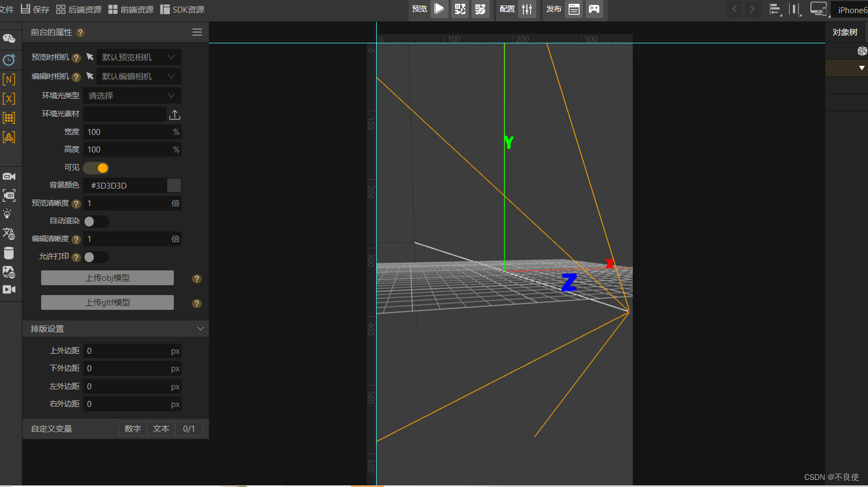The height and width of the screenshot is (487, 868).
Task: Toggle the 可见 visibility switch
Action: 97,168
